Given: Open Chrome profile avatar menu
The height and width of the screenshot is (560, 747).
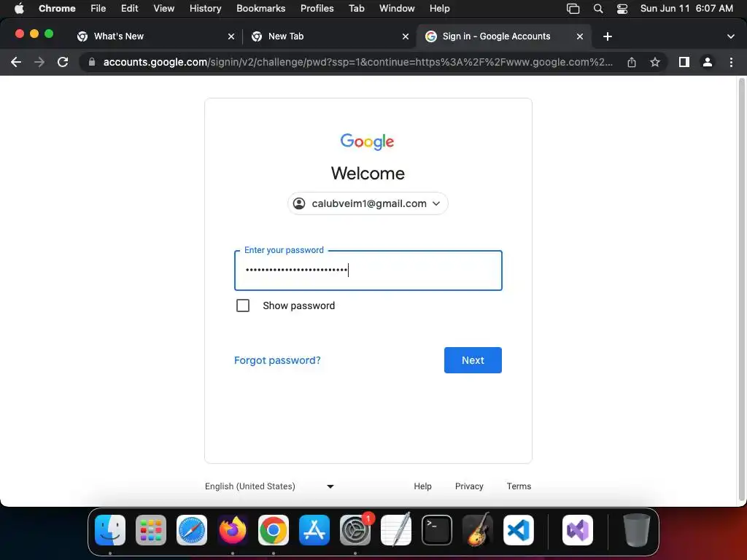Looking at the screenshot, I should (708, 62).
